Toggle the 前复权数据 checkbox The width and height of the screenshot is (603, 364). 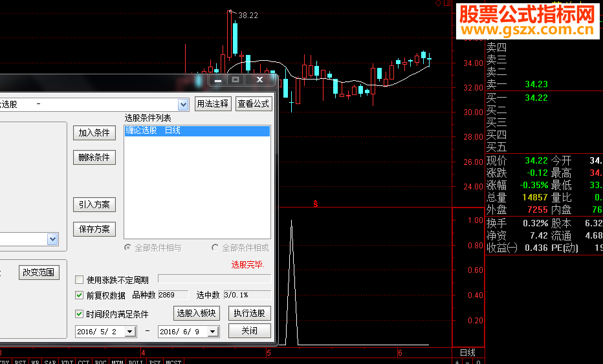point(79,295)
